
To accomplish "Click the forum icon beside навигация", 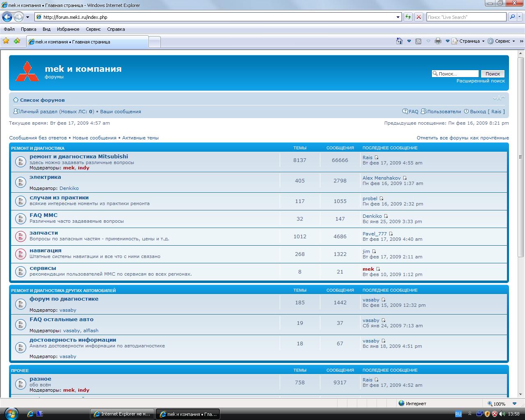I will pos(21,254).
